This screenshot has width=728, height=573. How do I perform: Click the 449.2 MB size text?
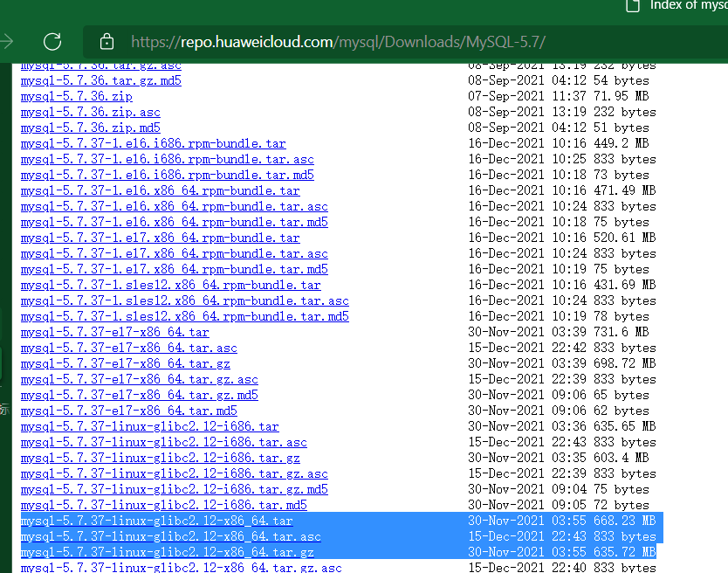(622, 143)
